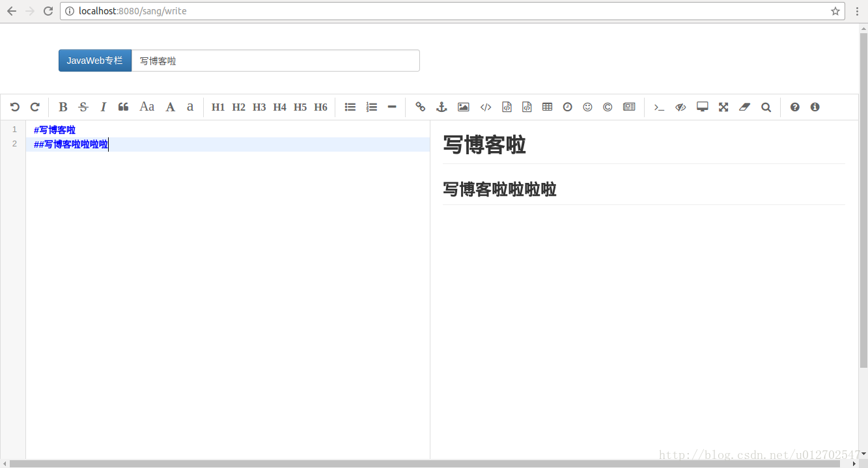The height and width of the screenshot is (468, 868).
Task: Click line number 1 in gutter
Action: pyautogui.click(x=14, y=130)
